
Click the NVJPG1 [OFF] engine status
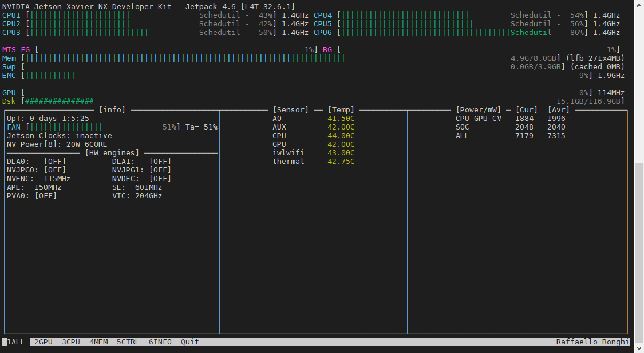click(x=141, y=170)
